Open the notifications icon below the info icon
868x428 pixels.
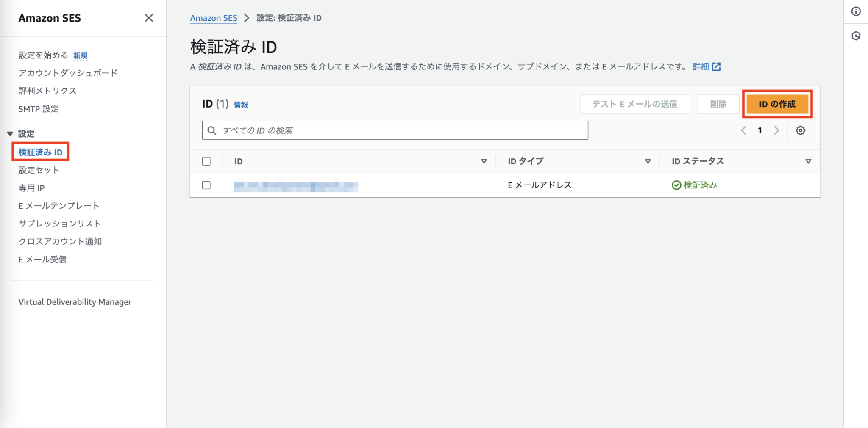point(856,36)
